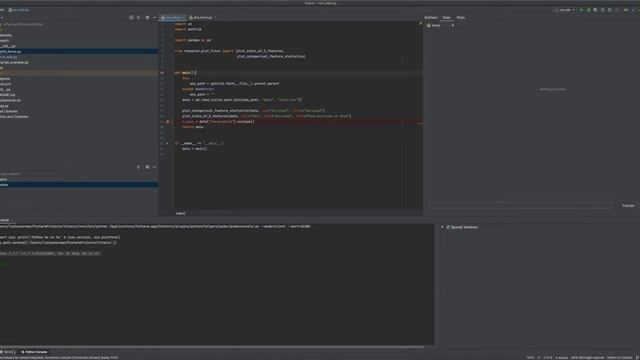The height and width of the screenshot is (360, 640).
Task: Click the Python interpreter entry in status bar
Action: point(619,358)
